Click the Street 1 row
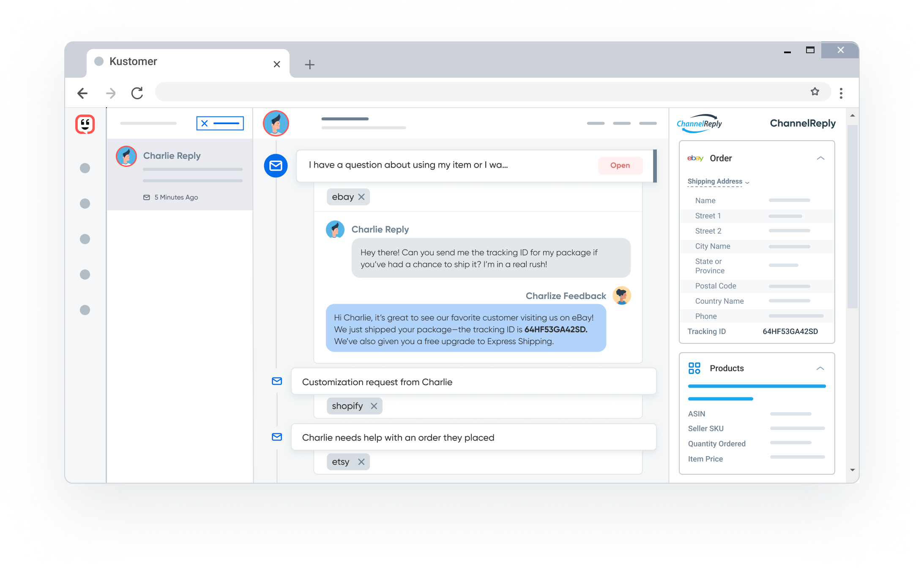Viewport: 924px width, 571px height. 757,216
